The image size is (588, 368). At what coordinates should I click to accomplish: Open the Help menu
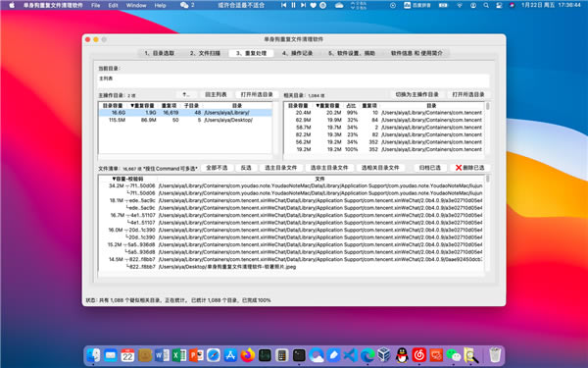160,5
